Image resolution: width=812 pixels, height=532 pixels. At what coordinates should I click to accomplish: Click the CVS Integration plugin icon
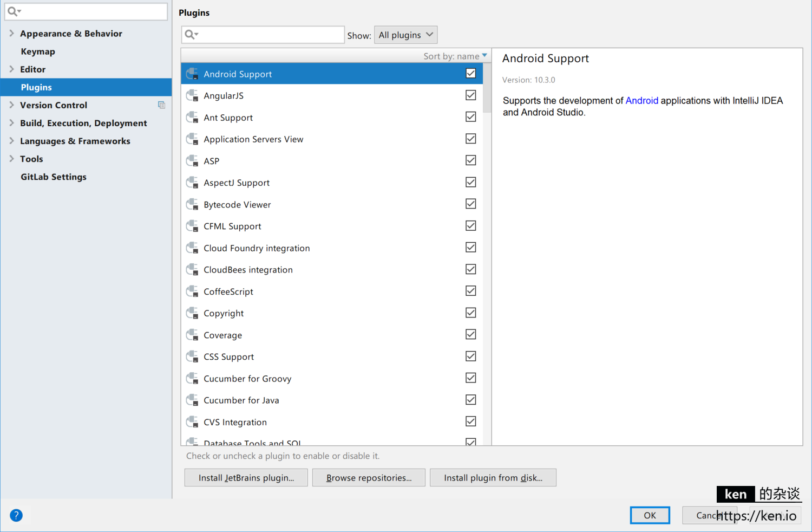192,422
